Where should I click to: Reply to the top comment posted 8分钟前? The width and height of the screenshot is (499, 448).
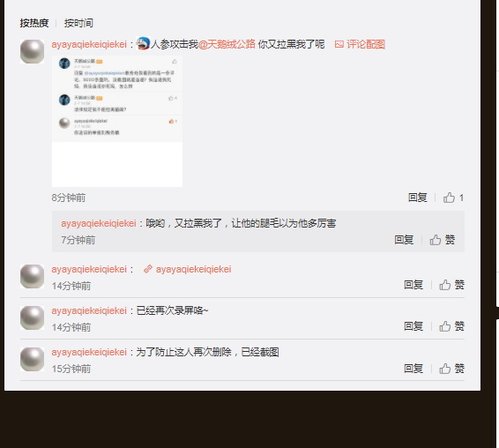click(x=418, y=198)
